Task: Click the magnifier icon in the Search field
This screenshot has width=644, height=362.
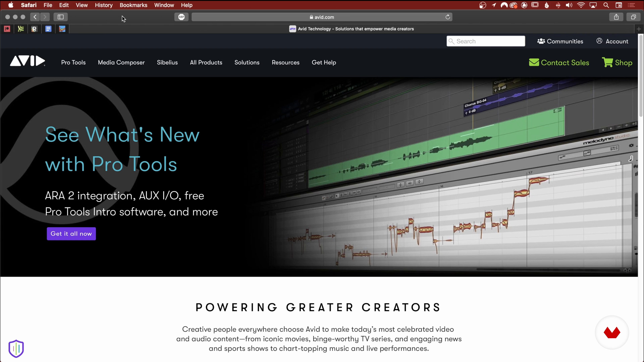Action: [x=451, y=41]
